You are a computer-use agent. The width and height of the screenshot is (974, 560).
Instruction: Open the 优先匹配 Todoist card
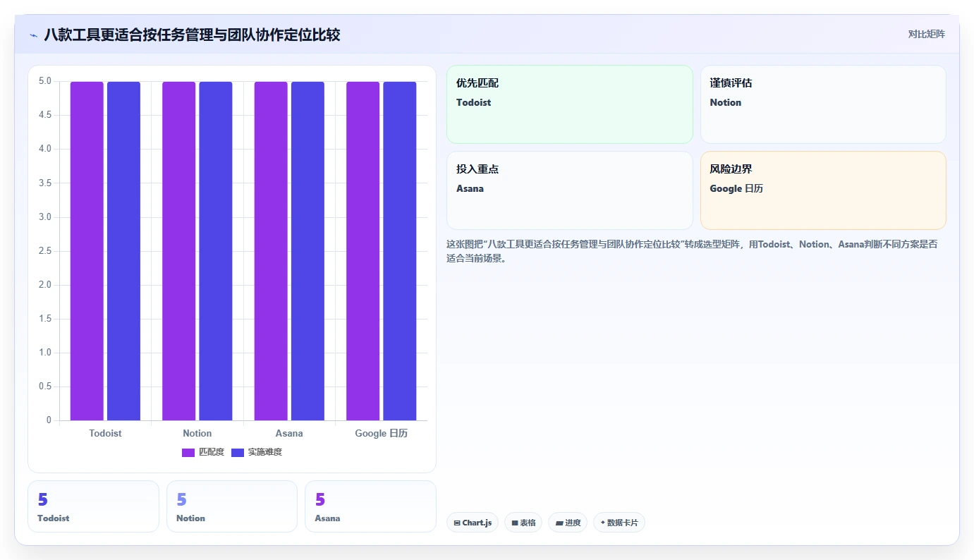tap(570, 104)
